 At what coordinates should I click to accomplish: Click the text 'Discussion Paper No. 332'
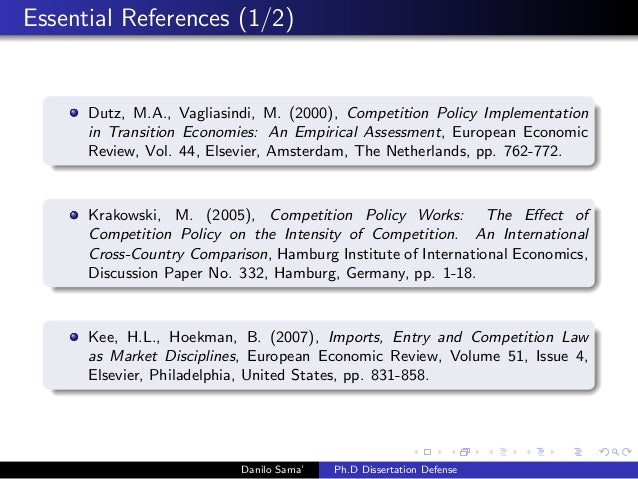point(176,273)
